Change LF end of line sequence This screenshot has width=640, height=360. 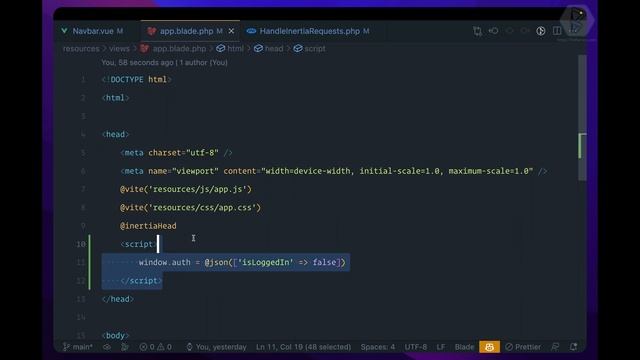pos(441,347)
